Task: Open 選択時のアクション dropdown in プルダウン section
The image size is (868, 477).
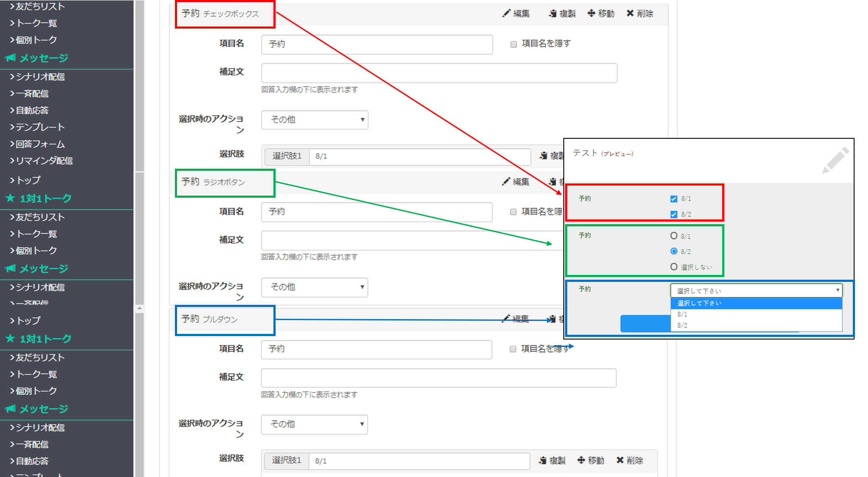Action: pos(314,424)
